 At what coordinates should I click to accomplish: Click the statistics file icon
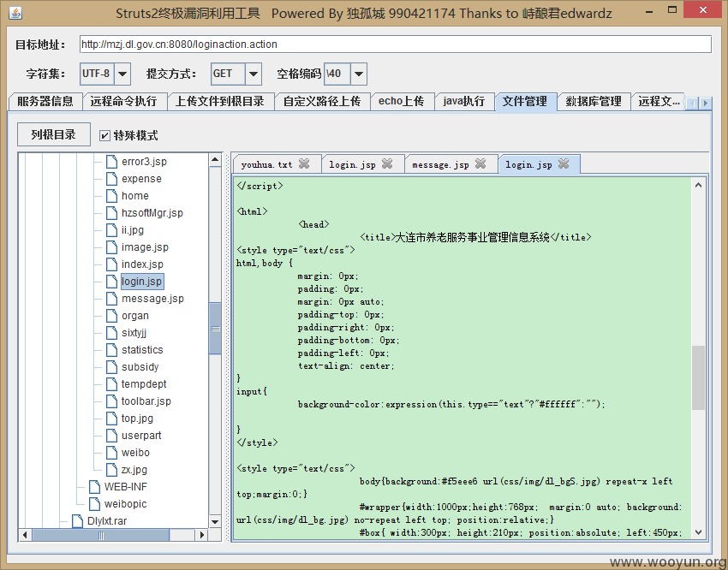coord(111,350)
